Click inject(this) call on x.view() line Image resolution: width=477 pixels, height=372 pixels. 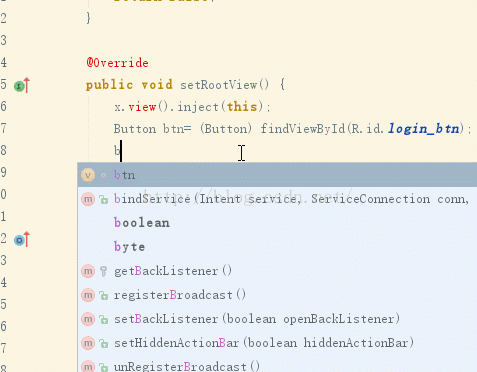click(x=220, y=107)
